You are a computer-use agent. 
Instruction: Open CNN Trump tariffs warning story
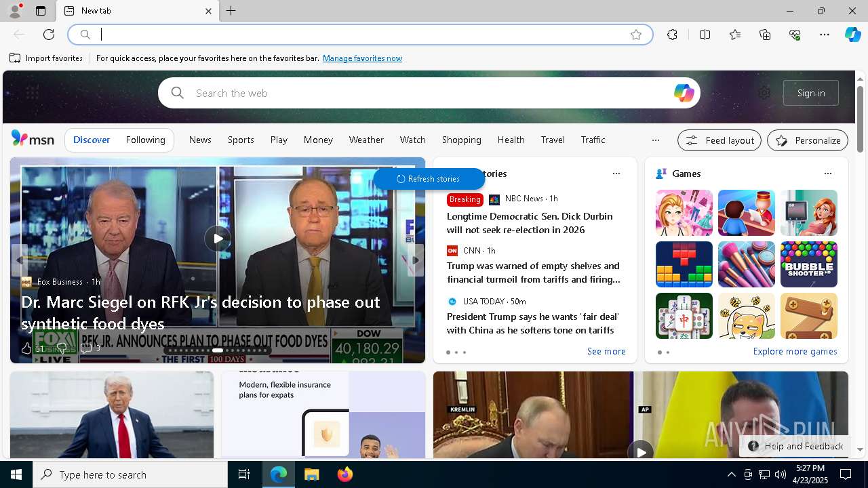(x=533, y=272)
